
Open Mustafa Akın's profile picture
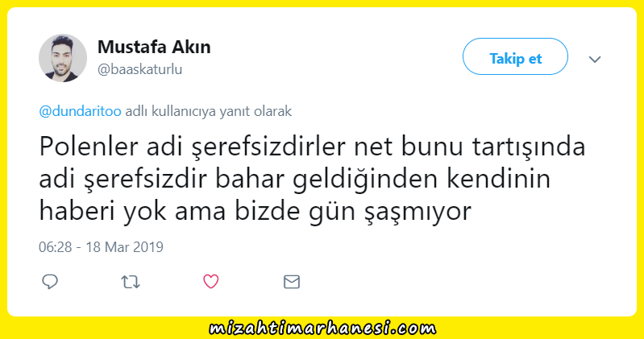(63, 58)
